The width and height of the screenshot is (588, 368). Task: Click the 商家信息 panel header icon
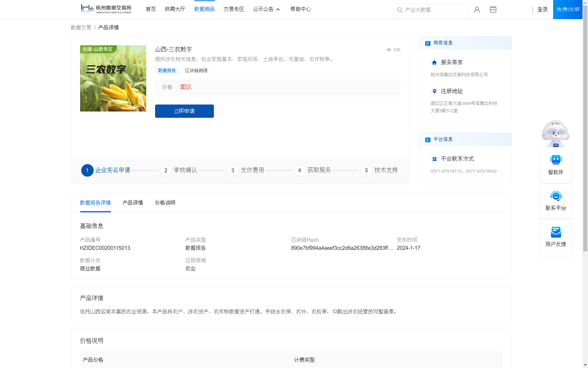coord(428,43)
